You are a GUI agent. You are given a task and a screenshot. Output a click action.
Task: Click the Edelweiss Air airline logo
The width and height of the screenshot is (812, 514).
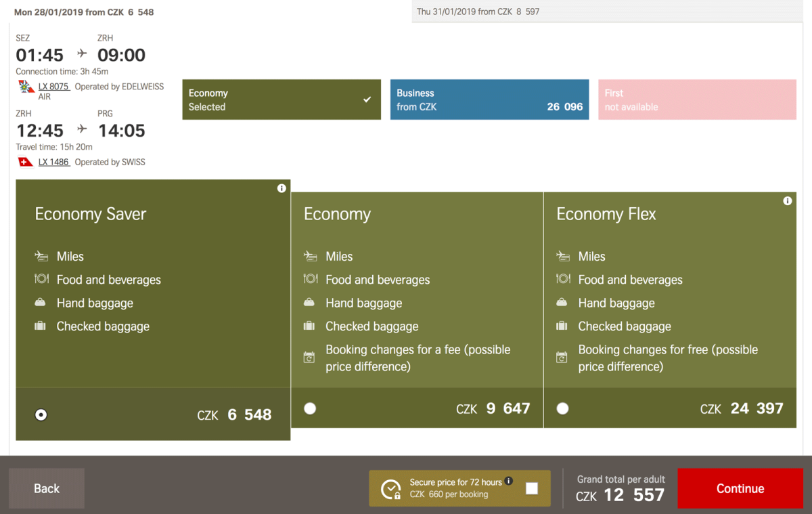click(26, 87)
